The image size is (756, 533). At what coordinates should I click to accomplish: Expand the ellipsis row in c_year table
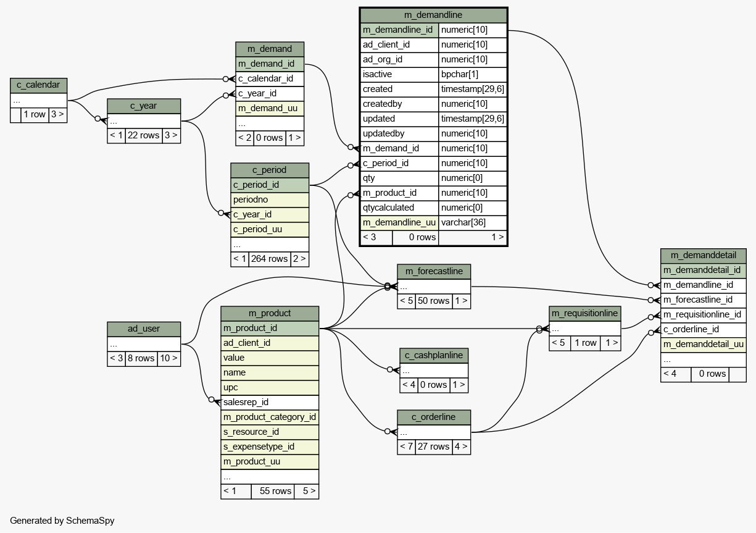point(144,121)
